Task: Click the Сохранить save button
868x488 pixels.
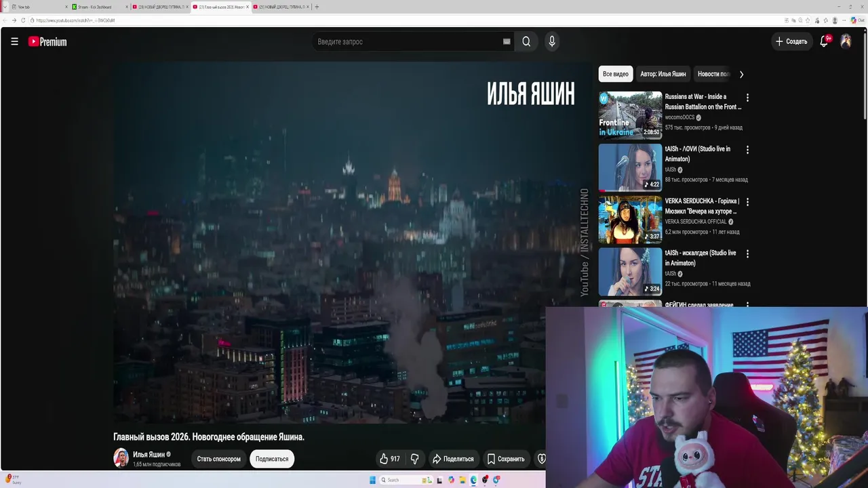Action: (506, 459)
